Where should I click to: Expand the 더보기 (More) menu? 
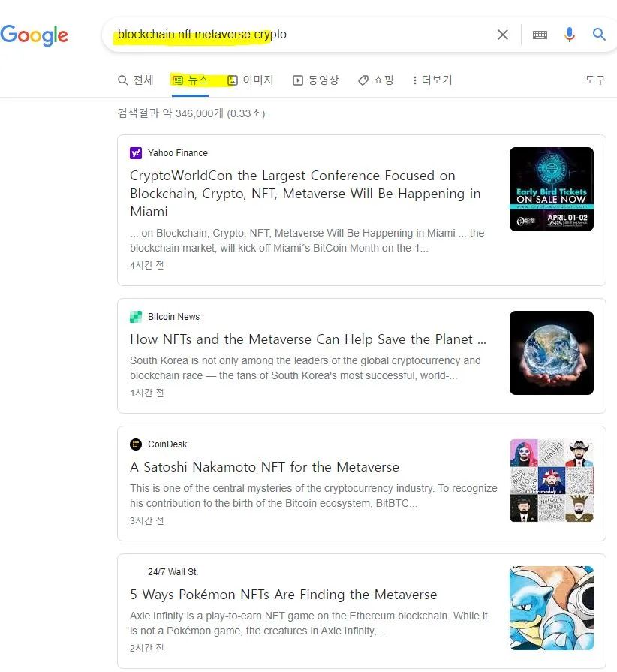[432, 80]
